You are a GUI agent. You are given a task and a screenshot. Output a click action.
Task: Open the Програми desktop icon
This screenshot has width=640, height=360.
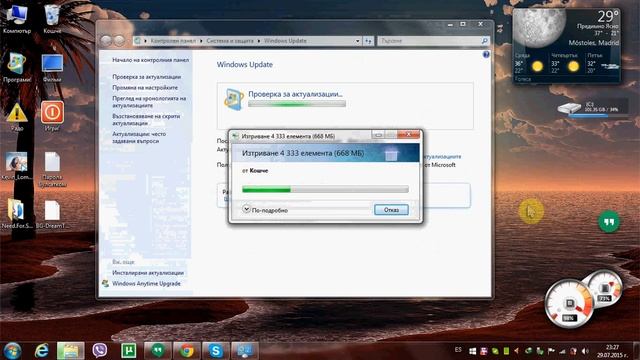(x=17, y=68)
